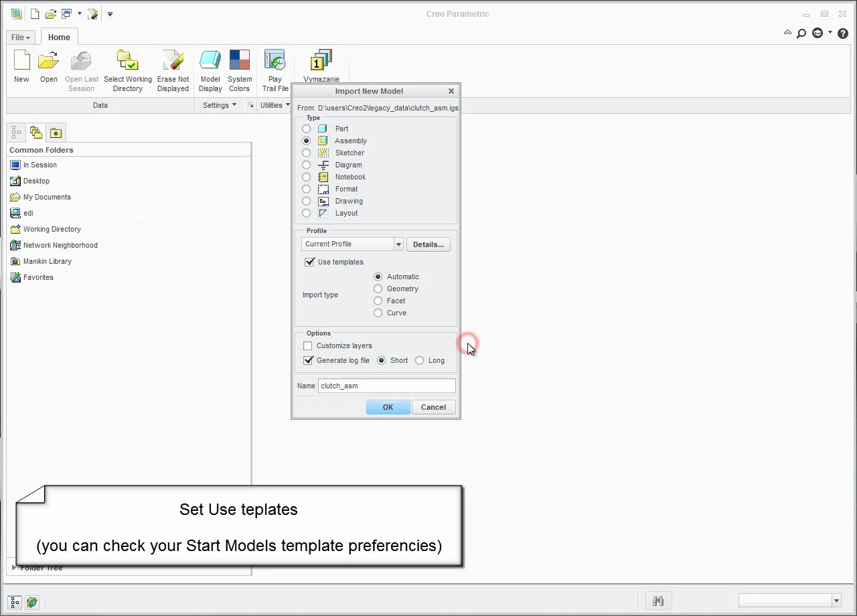Select the Layout type radio button
The height and width of the screenshot is (616, 857).
point(307,213)
